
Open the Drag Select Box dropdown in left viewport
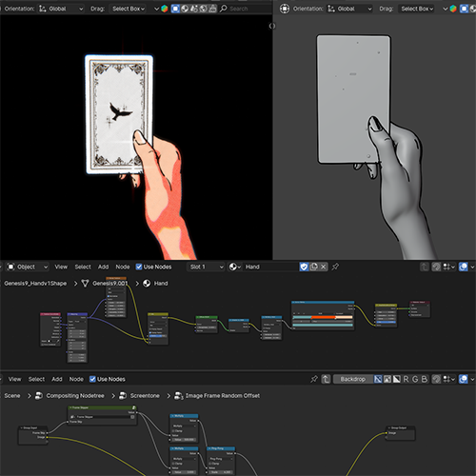(x=129, y=9)
